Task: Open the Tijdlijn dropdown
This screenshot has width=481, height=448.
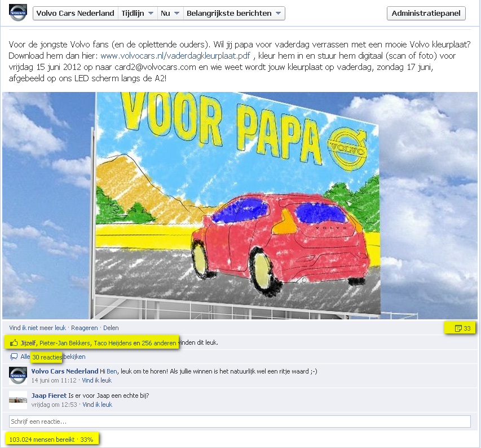Action: coord(137,14)
